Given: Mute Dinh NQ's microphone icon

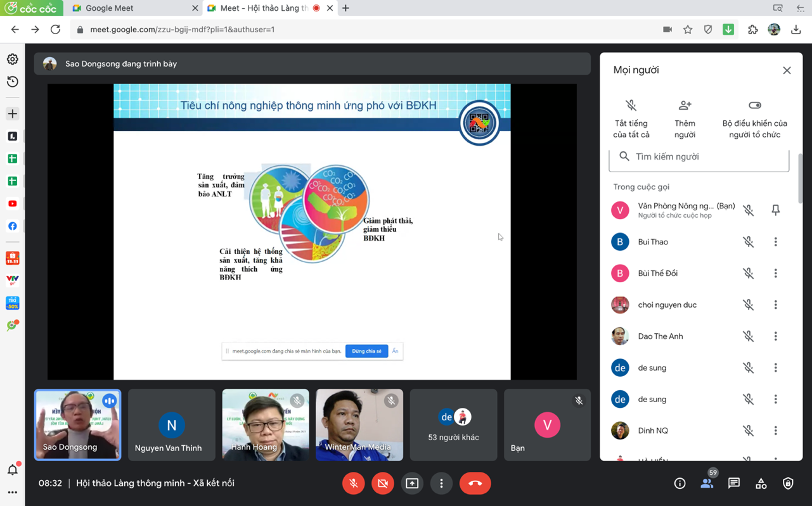Looking at the screenshot, I should pyautogui.click(x=749, y=431).
